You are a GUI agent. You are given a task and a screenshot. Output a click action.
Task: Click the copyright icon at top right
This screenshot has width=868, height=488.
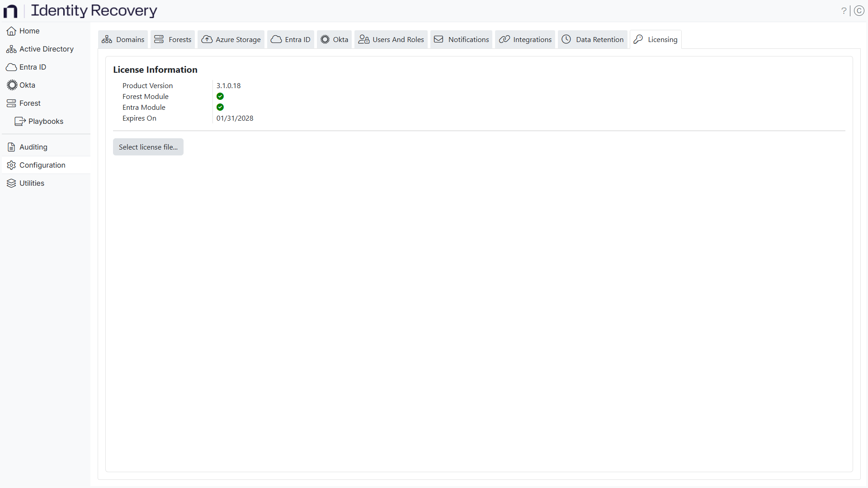[x=859, y=10]
